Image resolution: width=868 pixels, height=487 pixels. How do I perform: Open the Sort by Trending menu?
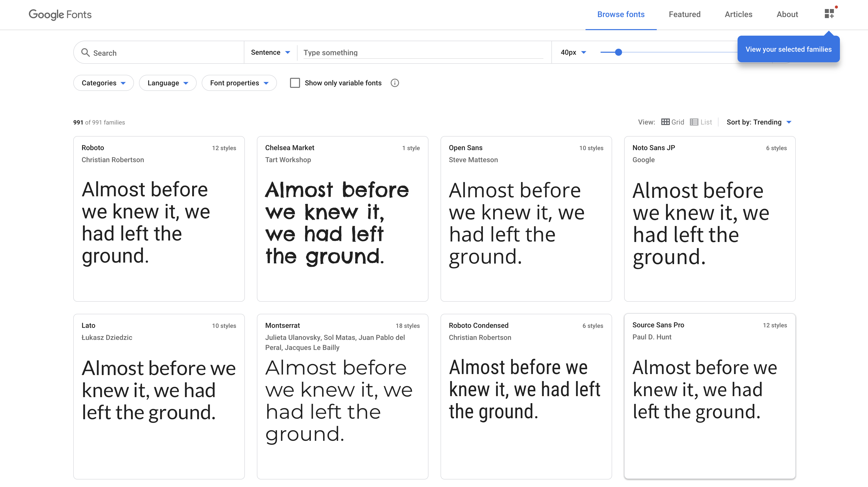pyautogui.click(x=758, y=122)
